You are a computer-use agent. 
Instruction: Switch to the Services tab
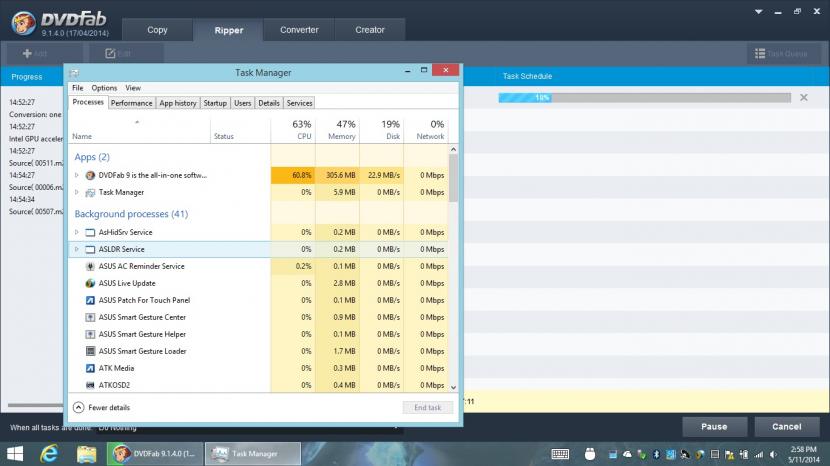pos(300,103)
